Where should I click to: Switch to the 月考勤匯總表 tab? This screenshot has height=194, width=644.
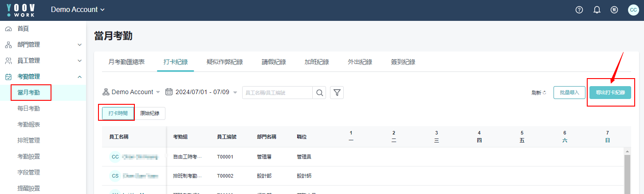tap(126, 62)
